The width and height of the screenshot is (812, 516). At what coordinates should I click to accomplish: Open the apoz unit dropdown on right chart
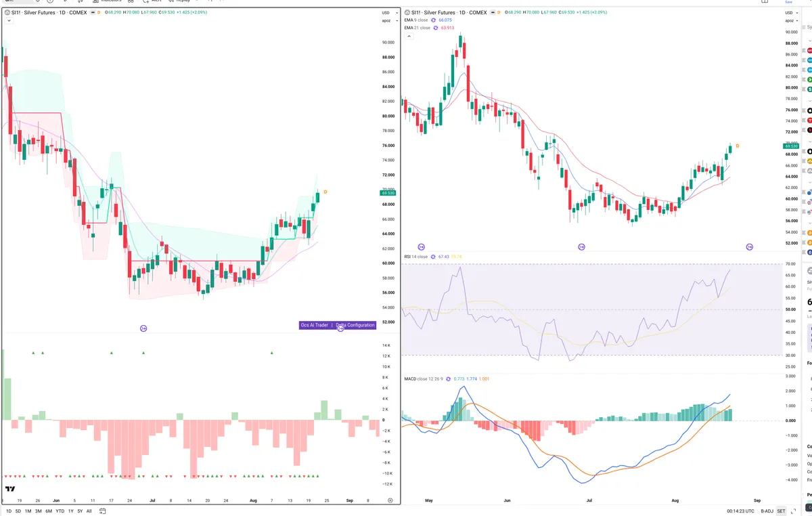click(x=788, y=20)
